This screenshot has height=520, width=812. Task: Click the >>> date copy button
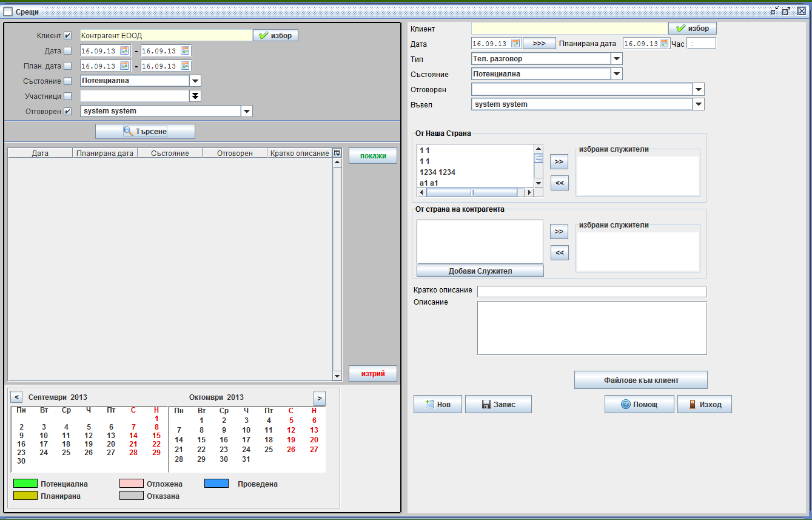(x=539, y=44)
